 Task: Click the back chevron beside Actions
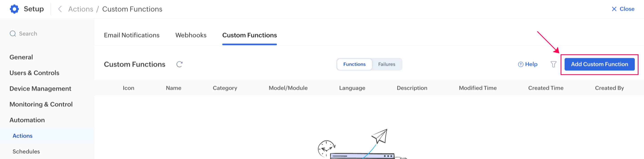[x=60, y=9]
